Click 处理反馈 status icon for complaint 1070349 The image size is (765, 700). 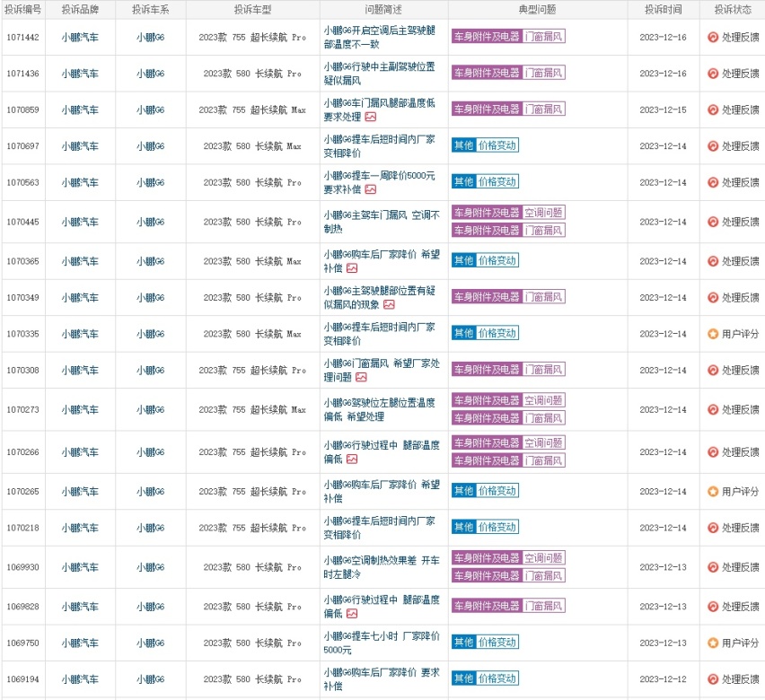pyautogui.click(x=713, y=298)
